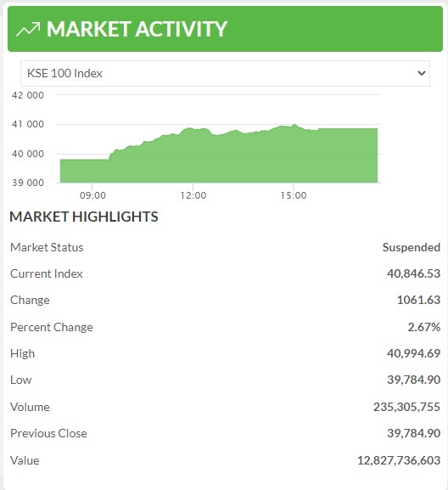This screenshot has width=448, height=490.
Task: Click the green area chart peak
Action: click(294, 126)
